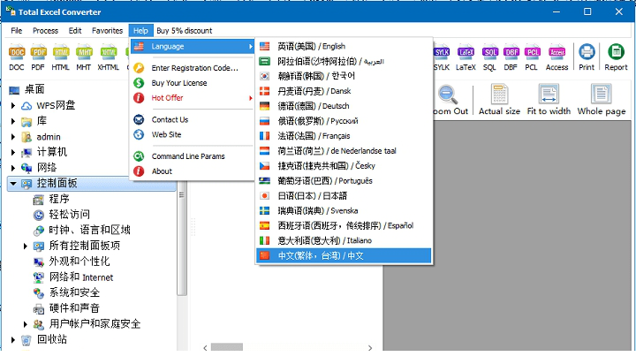Image resolution: width=636 pixels, height=364 pixels.
Task: Click the DOC conversion format icon
Action: point(17,57)
